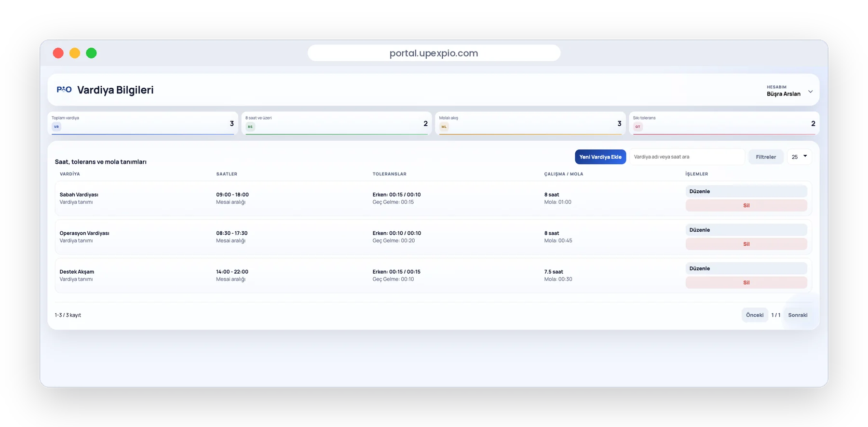Click the SAATLER column header

pos(227,174)
